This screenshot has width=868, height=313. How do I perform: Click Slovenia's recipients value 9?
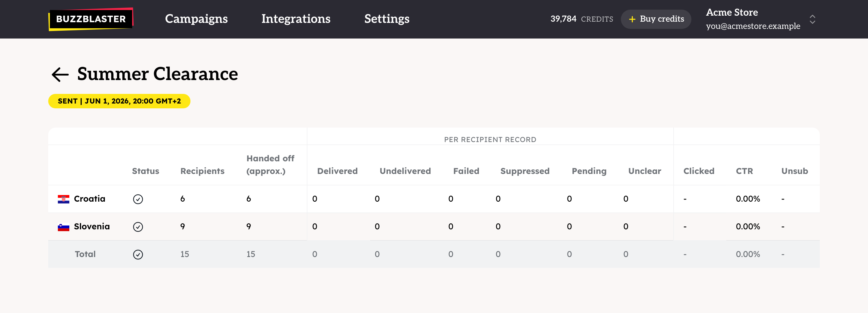click(x=183, y=227)
